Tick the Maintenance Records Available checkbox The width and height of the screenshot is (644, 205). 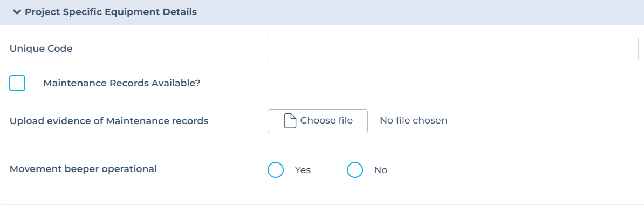pyautogui.click(x=17, y=83)
